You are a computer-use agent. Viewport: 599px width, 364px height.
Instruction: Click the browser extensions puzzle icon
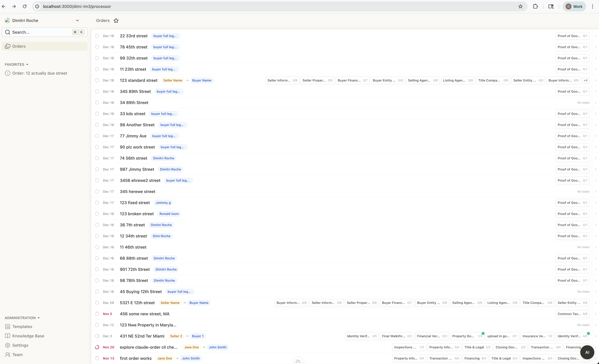(535, 7)
